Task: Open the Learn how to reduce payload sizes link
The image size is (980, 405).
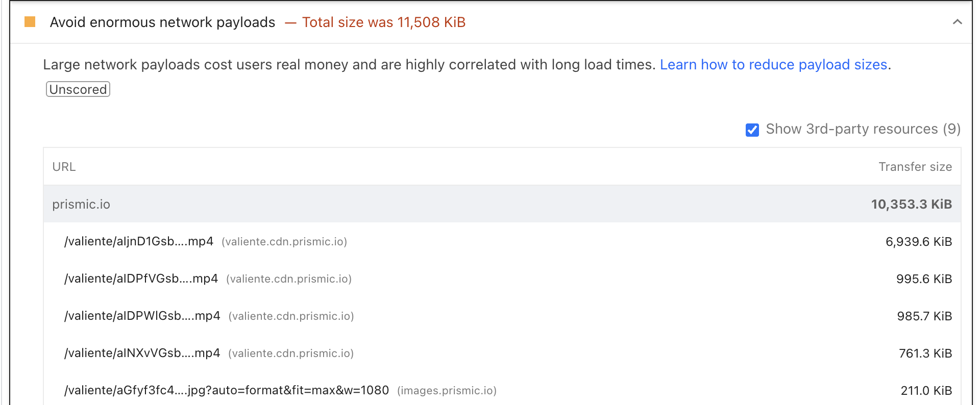Action: (773, 65)
